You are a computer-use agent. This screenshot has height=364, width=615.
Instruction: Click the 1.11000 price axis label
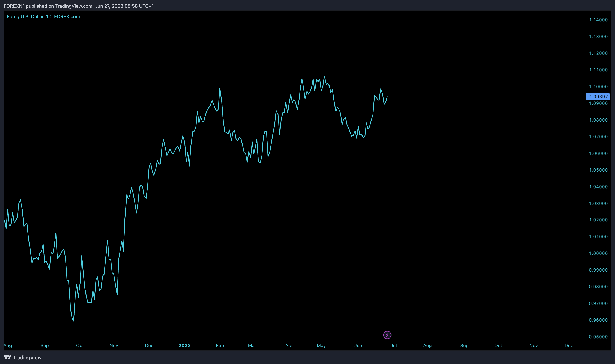[598, 70]
